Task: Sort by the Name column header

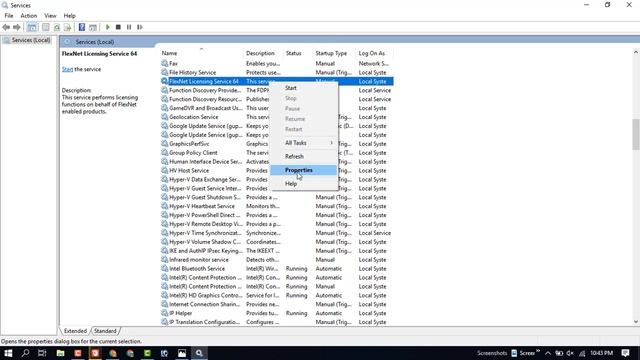Action: click(201, 53)
